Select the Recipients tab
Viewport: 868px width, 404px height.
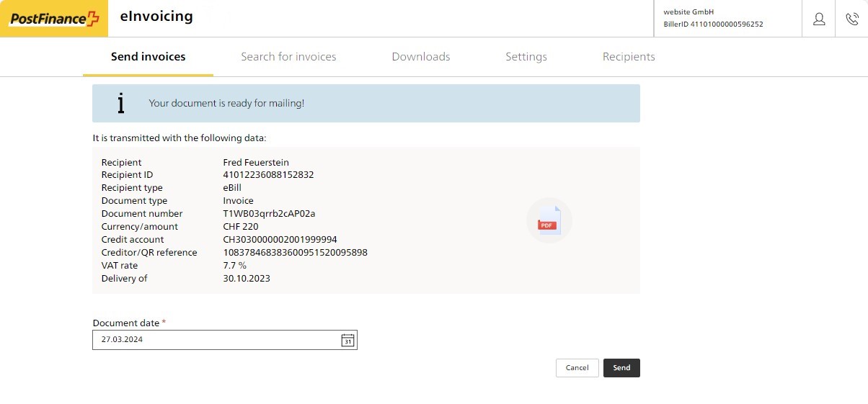coord(629,57)
